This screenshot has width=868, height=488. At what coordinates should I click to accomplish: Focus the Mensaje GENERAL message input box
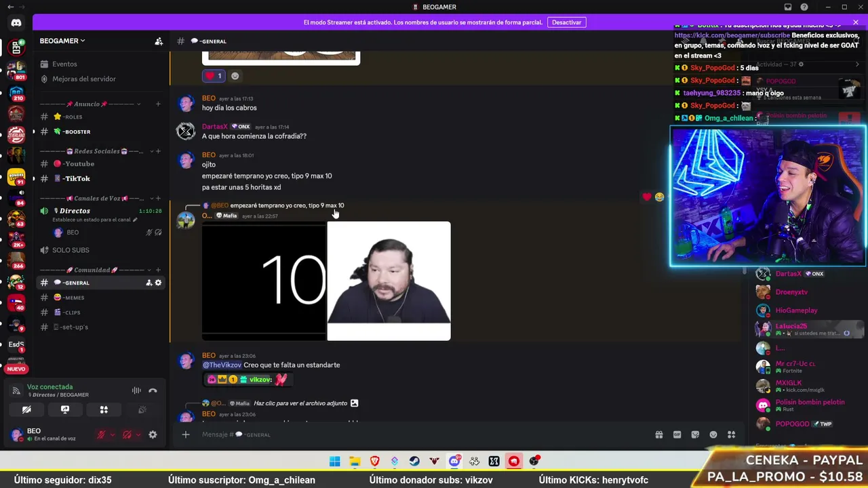pos(420,434)
